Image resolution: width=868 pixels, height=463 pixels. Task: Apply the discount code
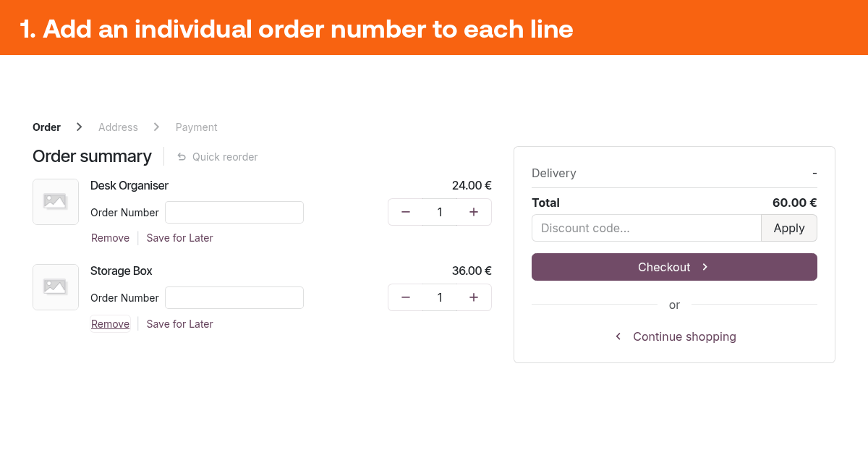[789, 228]
